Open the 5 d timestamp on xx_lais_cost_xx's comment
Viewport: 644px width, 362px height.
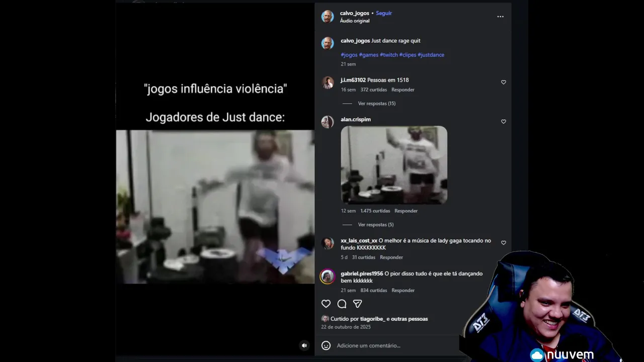click(x=344, y=257)
